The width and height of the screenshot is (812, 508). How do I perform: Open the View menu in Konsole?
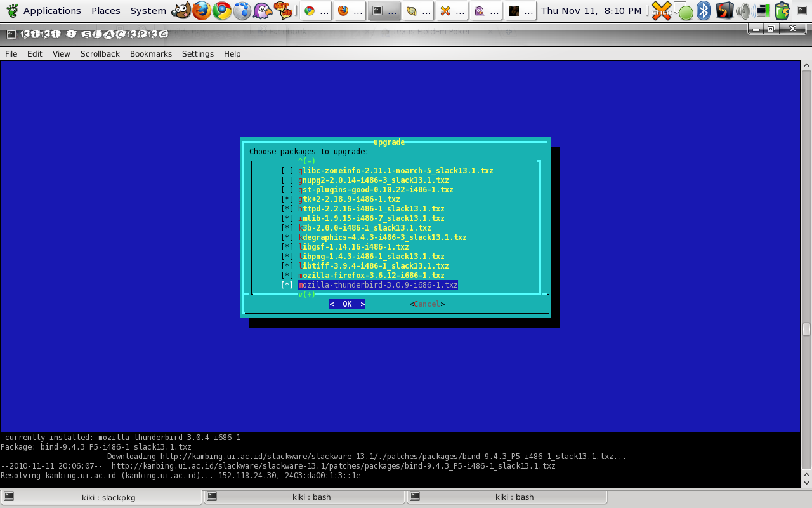click(x=62, y=54)
